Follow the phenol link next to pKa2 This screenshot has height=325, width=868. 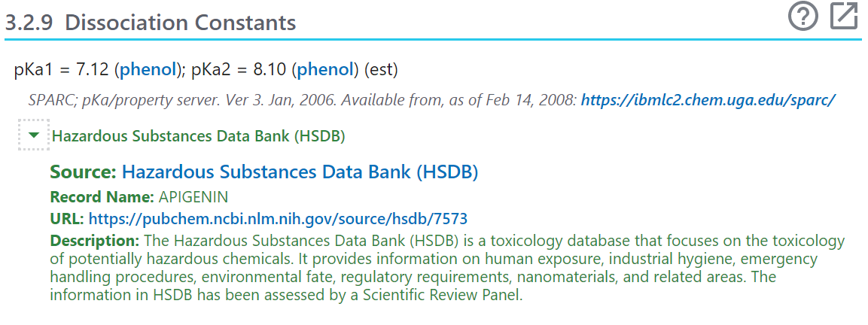tap(325, 70)
